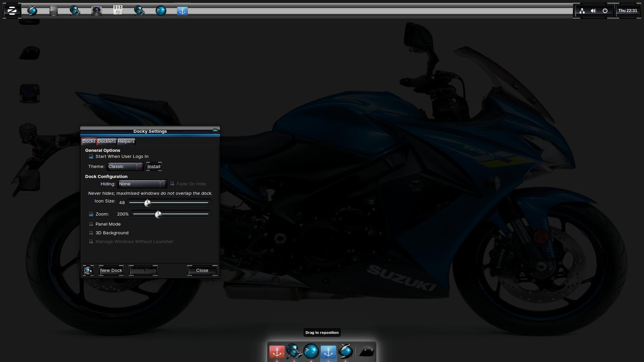Screen dimensions: 644x362
Task: Switch to the Helpers tab
Action: pos(126,141)
